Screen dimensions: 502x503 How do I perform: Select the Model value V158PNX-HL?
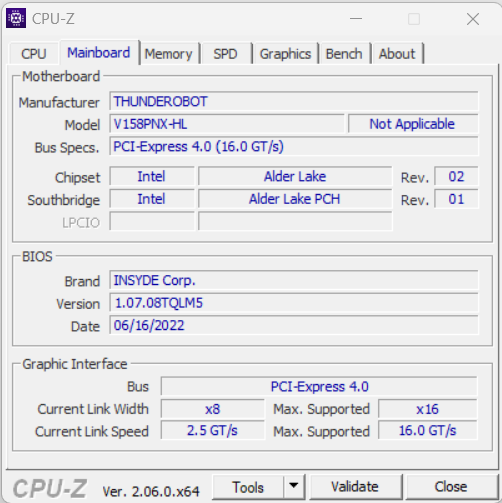tap(227, 124)
